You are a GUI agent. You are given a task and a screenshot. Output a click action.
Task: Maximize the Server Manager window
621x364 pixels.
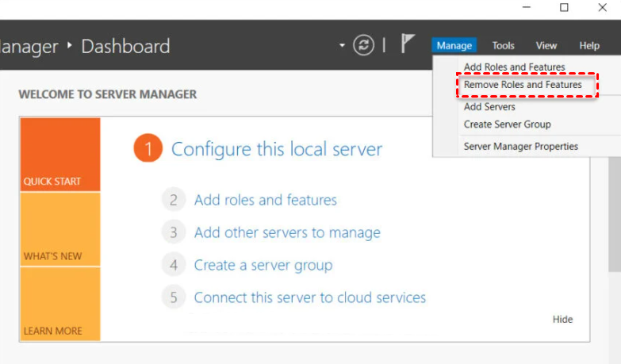[x=564, y=7]
